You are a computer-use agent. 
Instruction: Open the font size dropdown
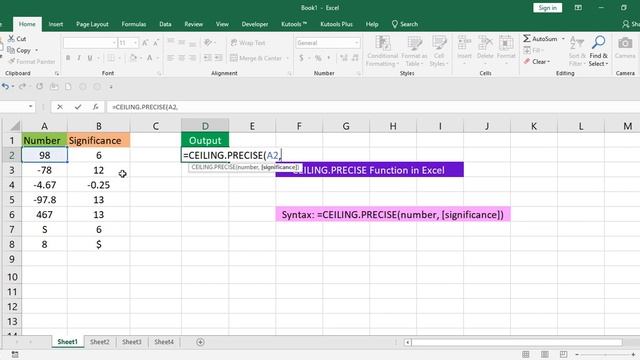(135, 43)
